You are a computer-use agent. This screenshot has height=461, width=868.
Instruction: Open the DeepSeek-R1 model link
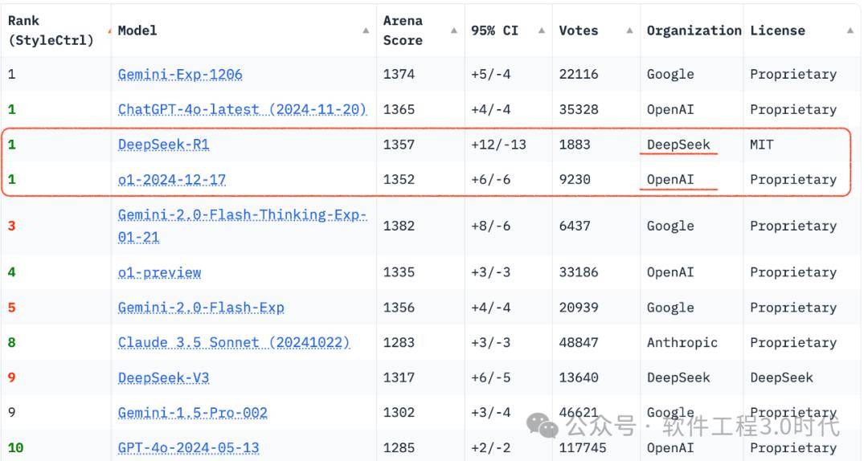(x=163, y=145)
